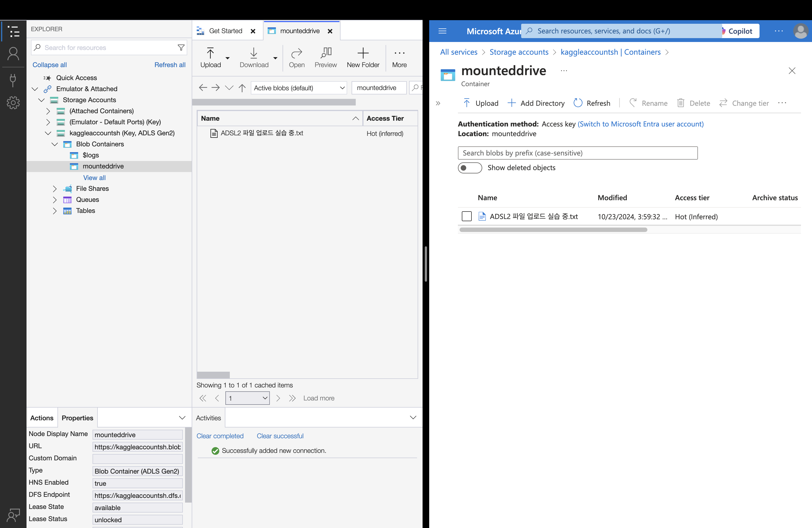Go up one level with the up arrow
The height and width of the screenshot is (528, 812).
point(242,88)
